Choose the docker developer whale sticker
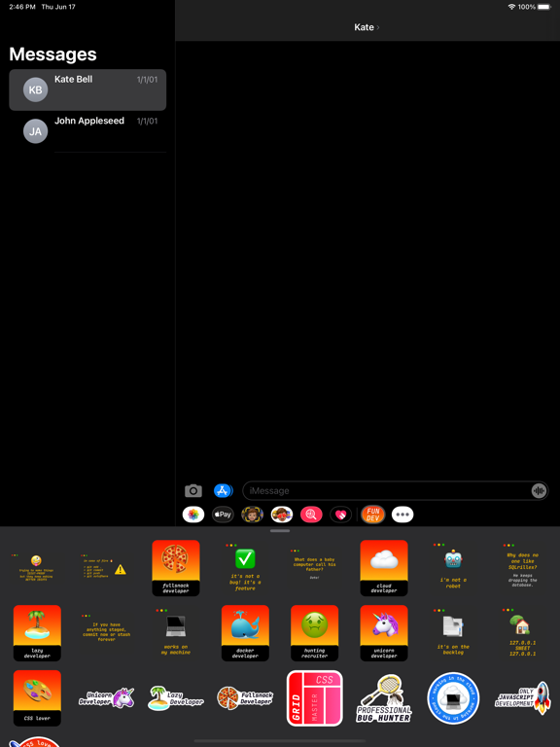Image resolution: width=560 pixels, height=747 pixels. (245, 633)
